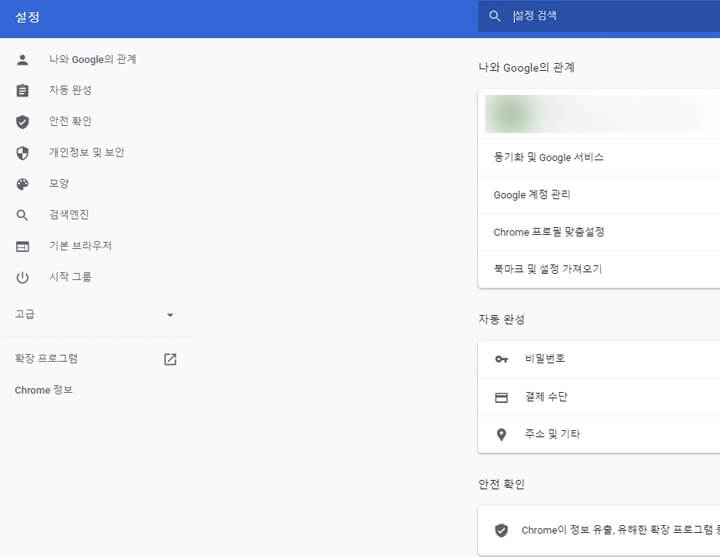Open 북마크 및 설정 가져오기 row

pos(599,269)
